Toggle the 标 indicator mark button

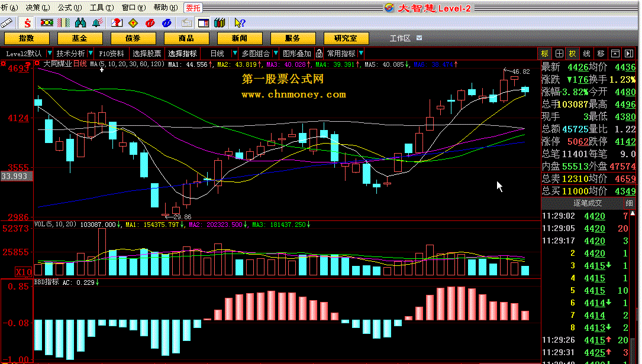(x=545, y=54)
